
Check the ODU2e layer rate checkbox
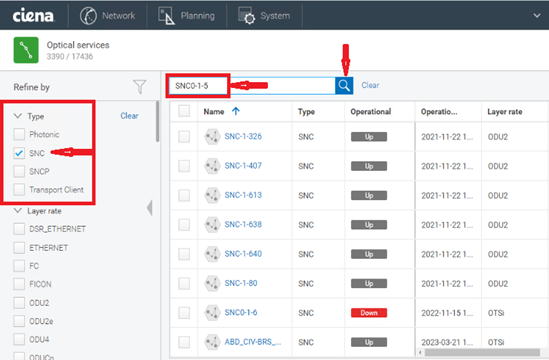19,321
